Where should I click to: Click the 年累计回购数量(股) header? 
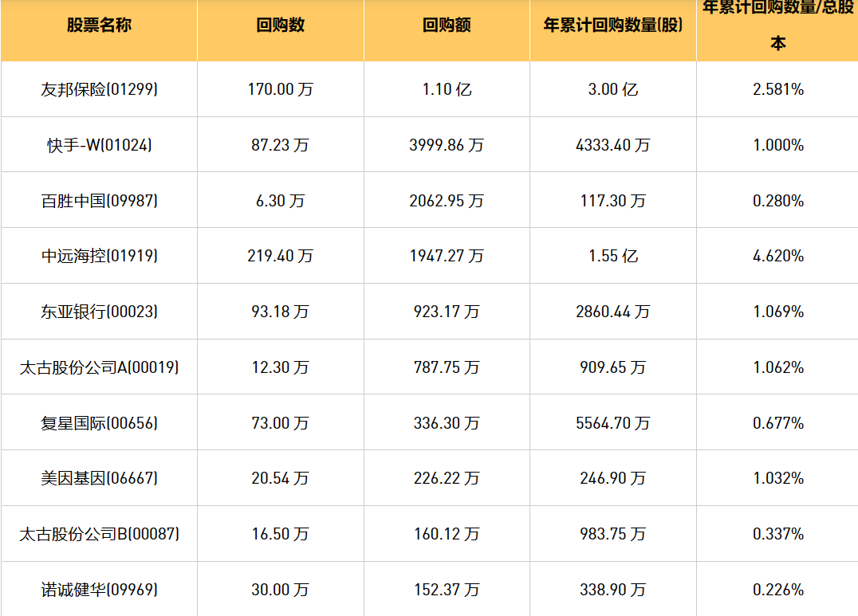tap(612, 26)
